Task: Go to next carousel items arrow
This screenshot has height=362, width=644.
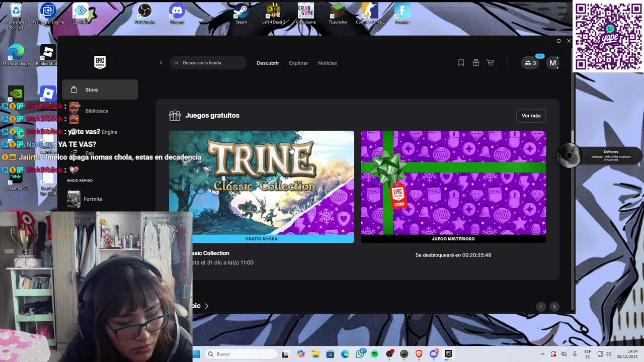Action: (x=554, y=306)
